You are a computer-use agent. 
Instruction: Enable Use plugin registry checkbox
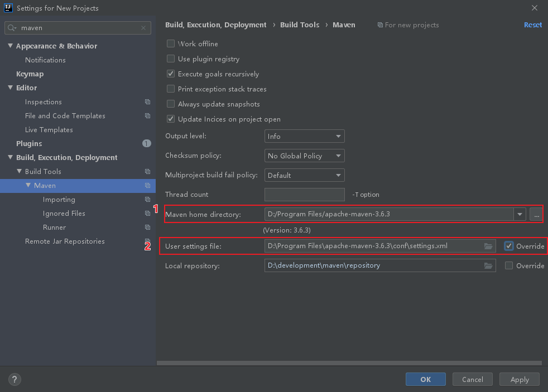click(171, 59)
